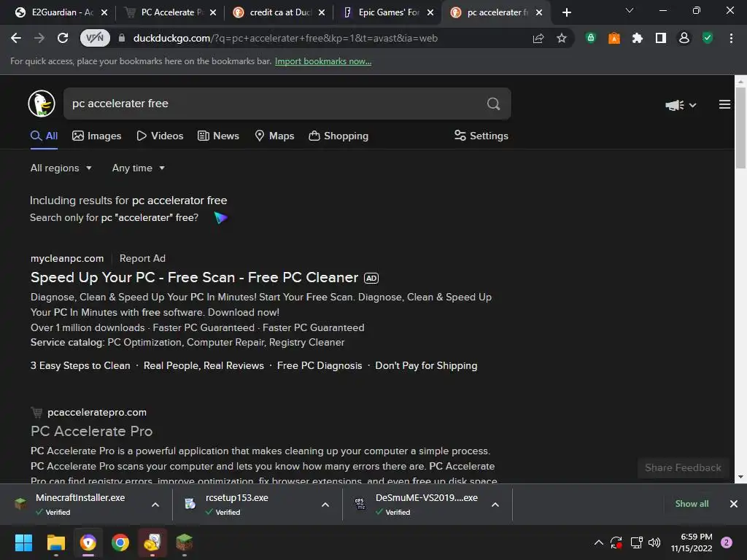Show hidden system tray icons
Viewport: 747px width, 560px height.
[x=599, y=542]
